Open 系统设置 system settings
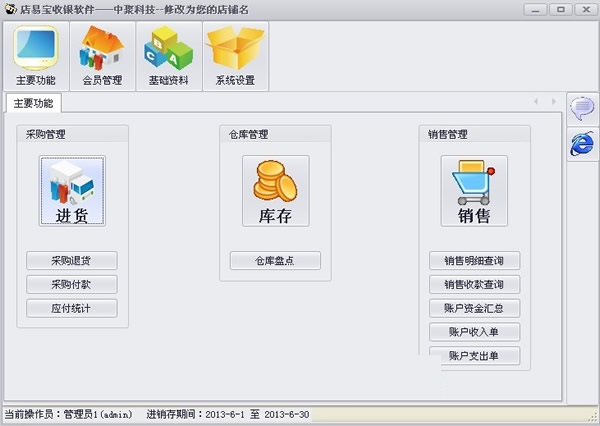 (235, 56)
